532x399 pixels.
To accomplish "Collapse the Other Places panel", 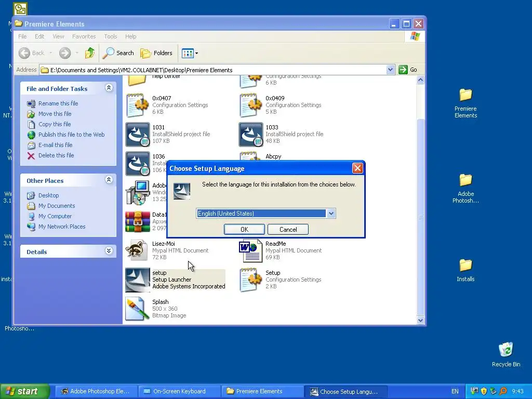I will pos(109,179).
